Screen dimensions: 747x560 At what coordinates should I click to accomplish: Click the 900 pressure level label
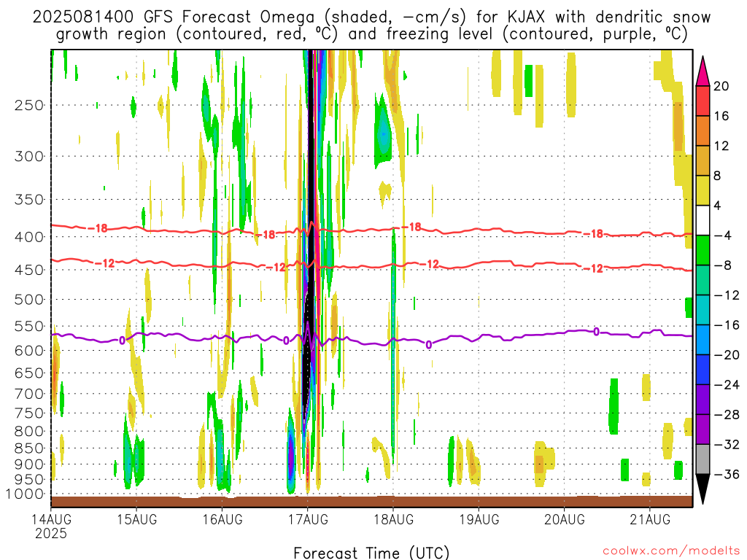(29, 464)
